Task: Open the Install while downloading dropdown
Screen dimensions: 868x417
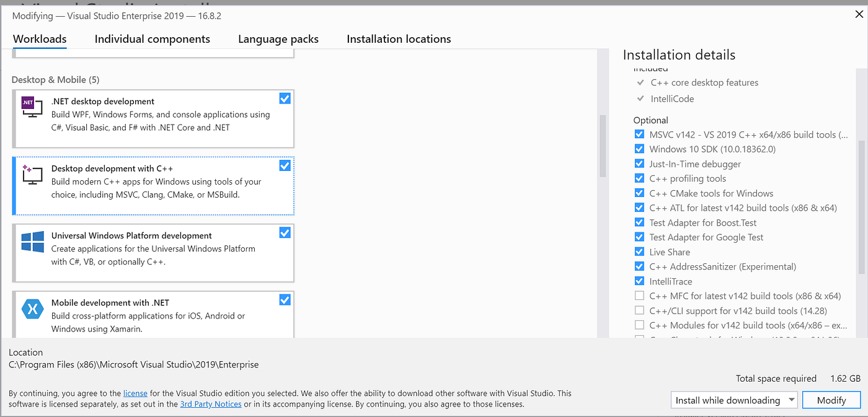Action: point(734,400)
